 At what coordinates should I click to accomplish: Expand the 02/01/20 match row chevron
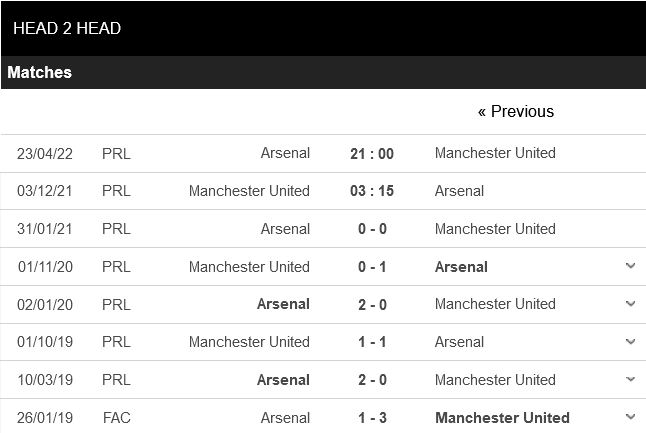click(630, 304)
